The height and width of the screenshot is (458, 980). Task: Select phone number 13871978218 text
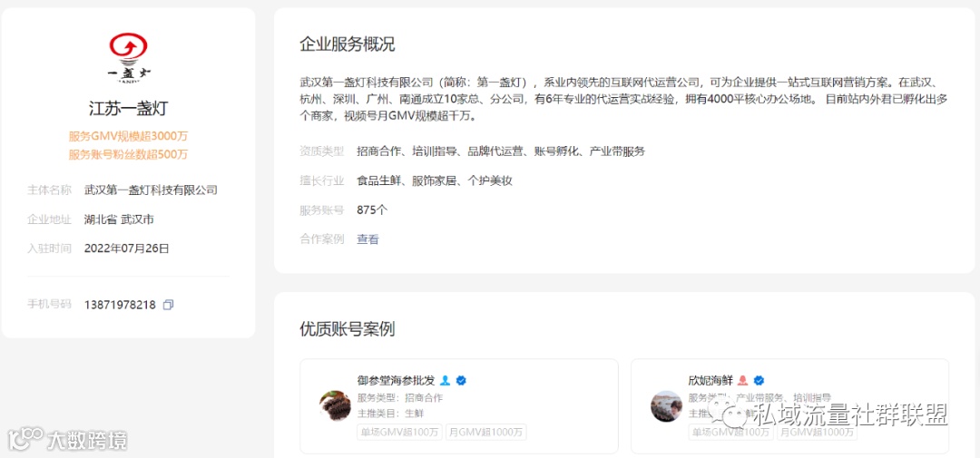[120, 305]
